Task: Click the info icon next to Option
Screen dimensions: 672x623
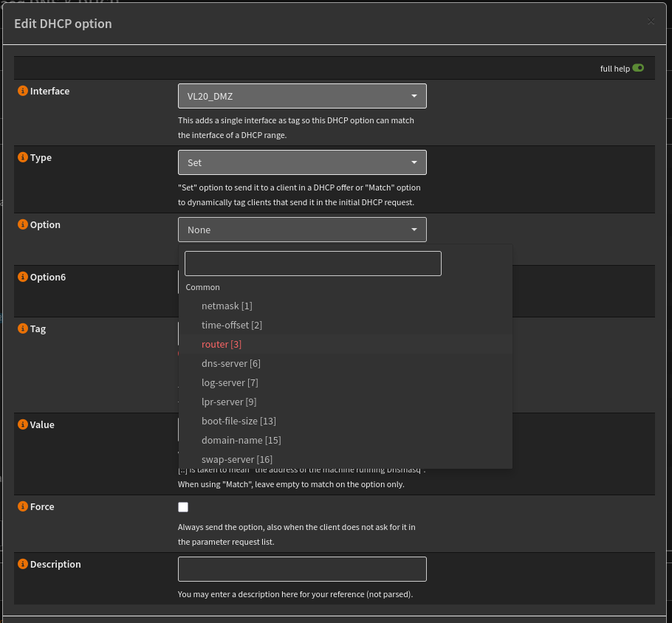Action: [x=21, y=224]
